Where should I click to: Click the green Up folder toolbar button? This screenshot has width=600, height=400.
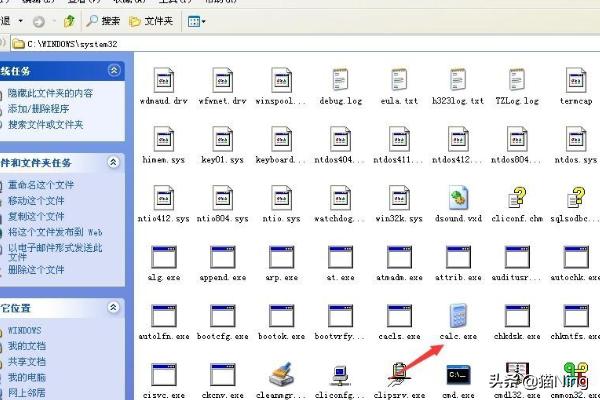pos(69,21)
